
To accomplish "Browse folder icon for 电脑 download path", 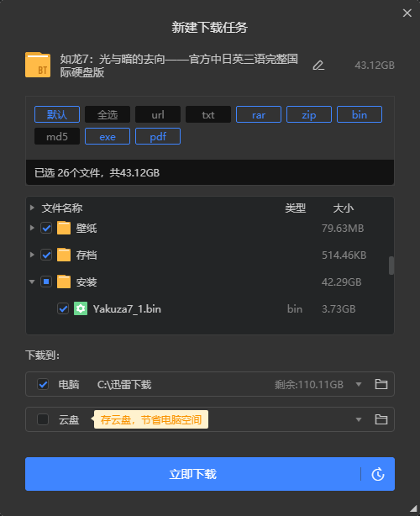I will coord(381,384).
